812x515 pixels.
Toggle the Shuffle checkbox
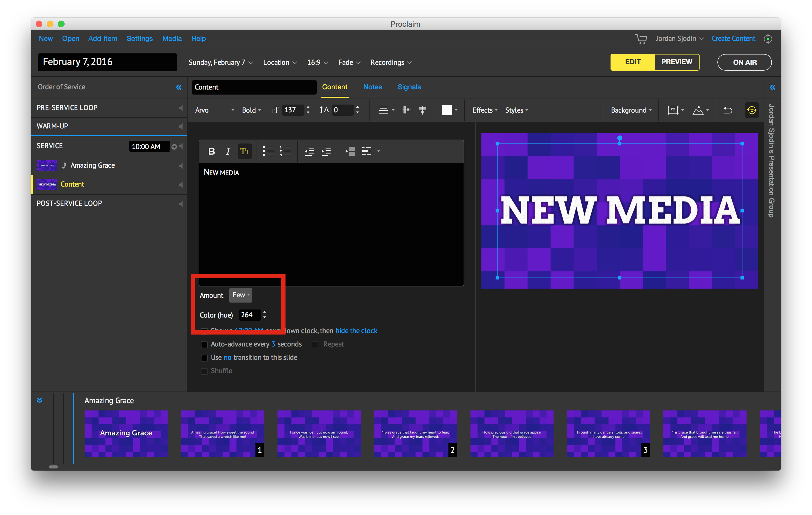[x=204, y=371]
